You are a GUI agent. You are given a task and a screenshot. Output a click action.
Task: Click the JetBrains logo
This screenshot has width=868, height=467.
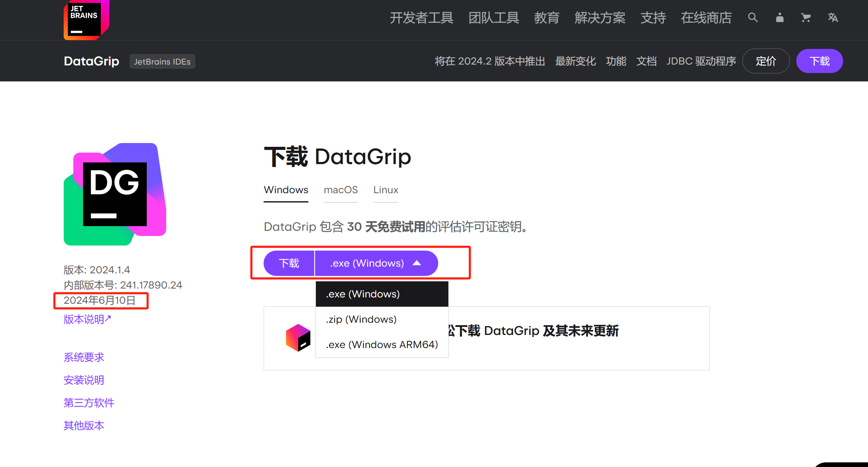click(86, 20)
